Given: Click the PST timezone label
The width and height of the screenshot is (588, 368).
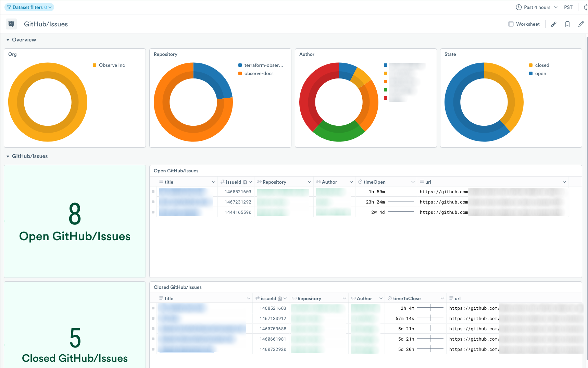Looking at the screenshot, I should [x=568, y=7].
